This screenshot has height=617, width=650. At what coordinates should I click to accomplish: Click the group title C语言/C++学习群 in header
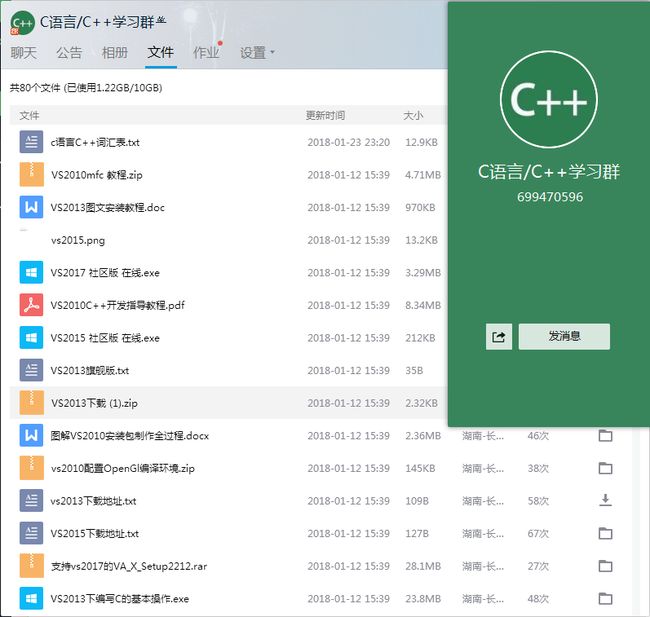97,22
